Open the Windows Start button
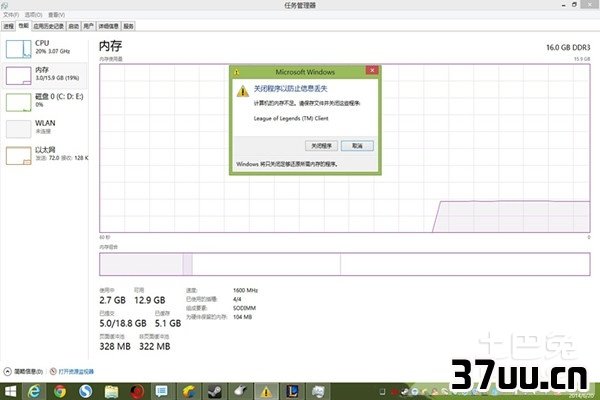This screenshot has width=600, height=400. pyautogui.click(x=10, y=392)
